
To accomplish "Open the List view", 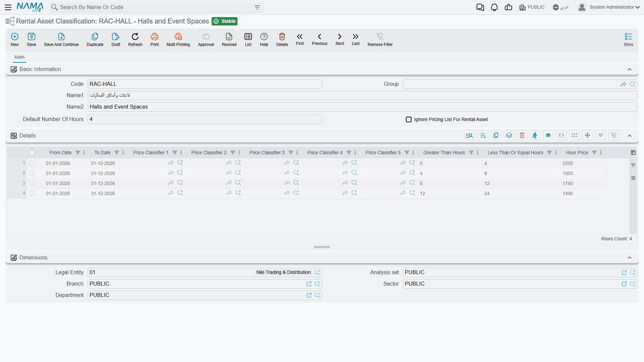I will [x=248, y=40].
